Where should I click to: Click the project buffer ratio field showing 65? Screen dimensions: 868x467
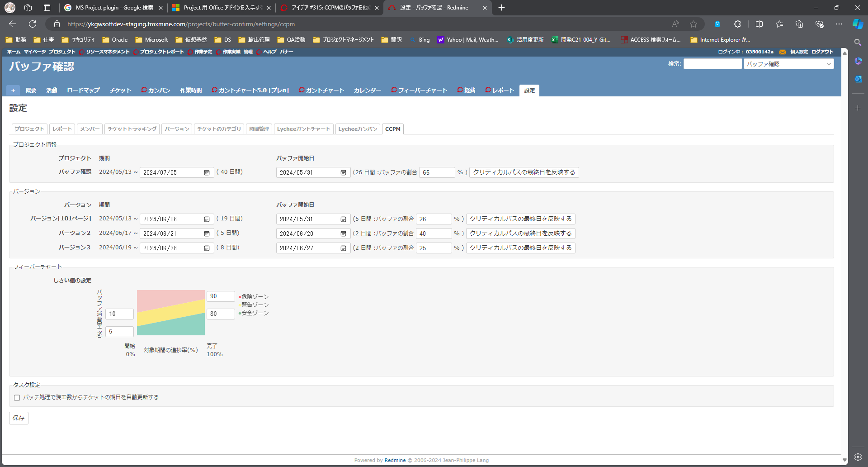click(436, 172)
